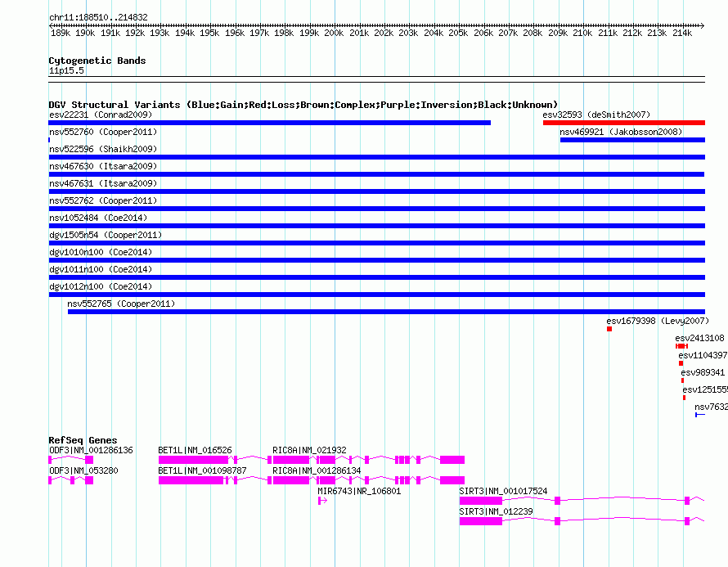
Task: Click the 11p15.5 band label
Action: coord(66,70)
